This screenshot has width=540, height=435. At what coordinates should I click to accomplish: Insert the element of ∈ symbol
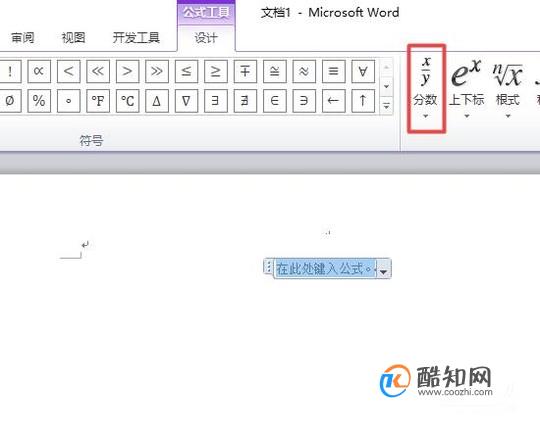pyautogui.click(x=274, y=101)
